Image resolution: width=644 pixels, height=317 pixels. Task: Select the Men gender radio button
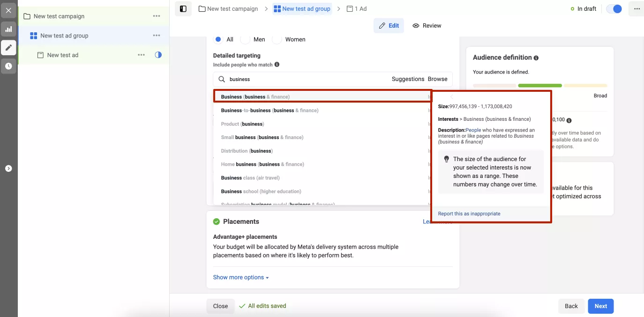(245, 39)
